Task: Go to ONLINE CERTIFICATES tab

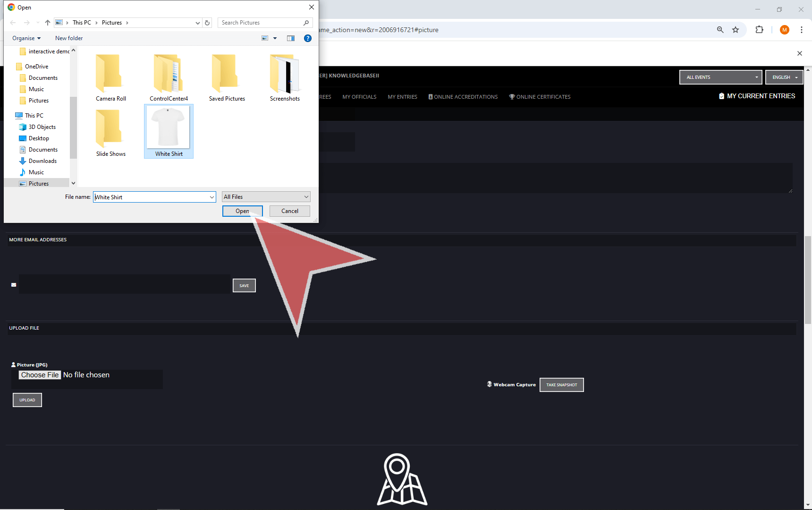Action: coord(540,97)
